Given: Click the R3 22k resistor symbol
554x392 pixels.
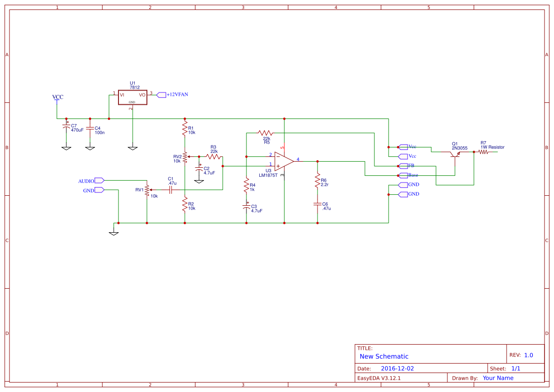Looking at the screenshot, I should click(x=214, y=156).
